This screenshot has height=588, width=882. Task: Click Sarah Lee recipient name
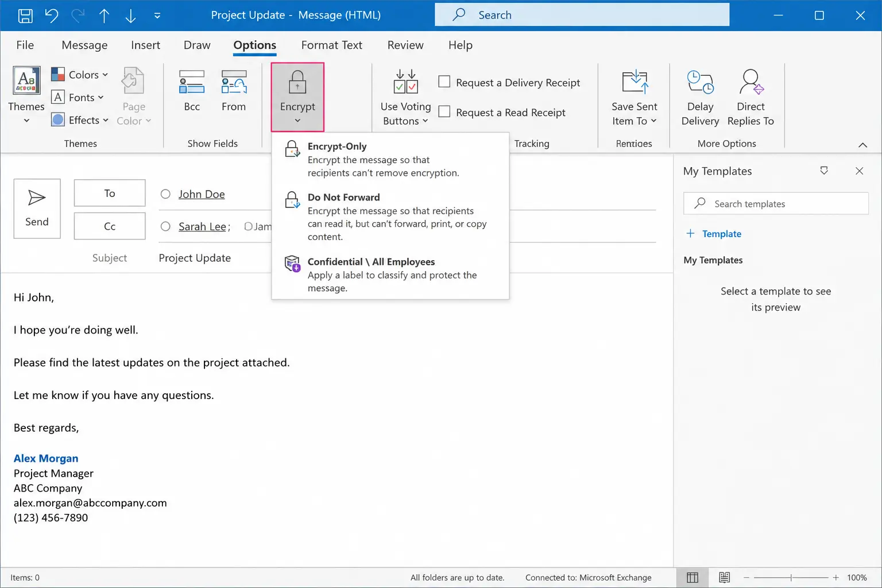point(202,226)
